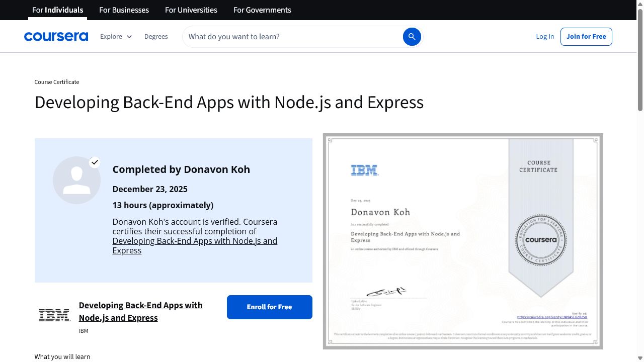The width and height of the screenshot is (644, 362).
Task: Open the course certificate image
Action: pyautogui.click(x=463, y=241)
